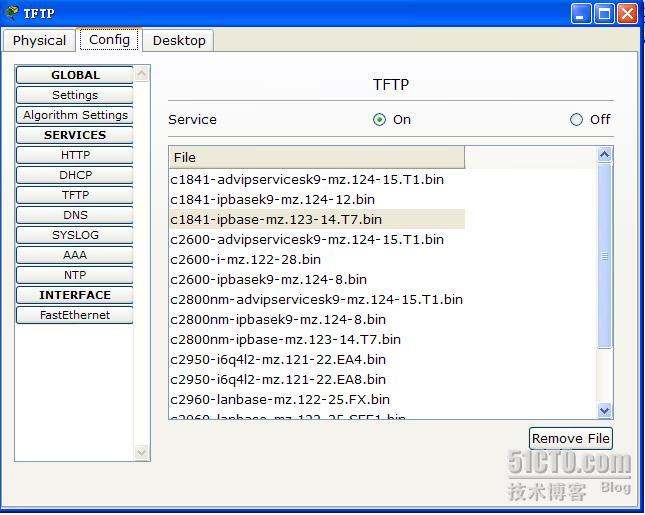
Task: Click file list scroll up arrow
Action: (x=604, y=155)
